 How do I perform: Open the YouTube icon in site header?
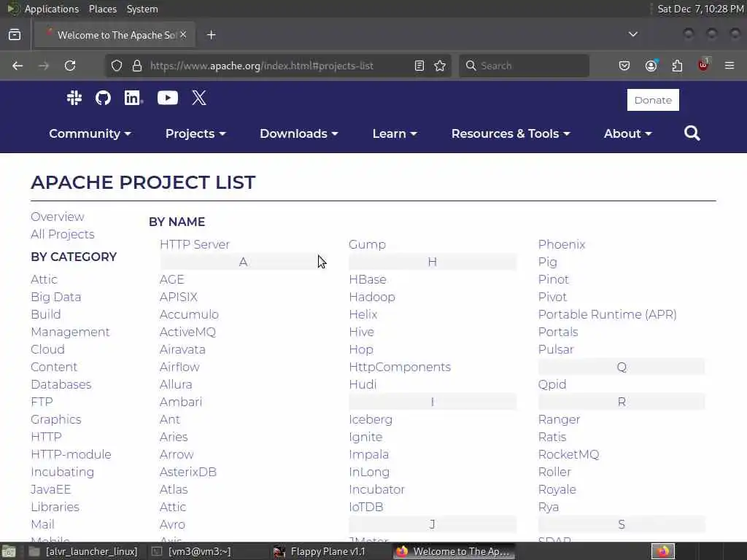(x=168, y=98)
